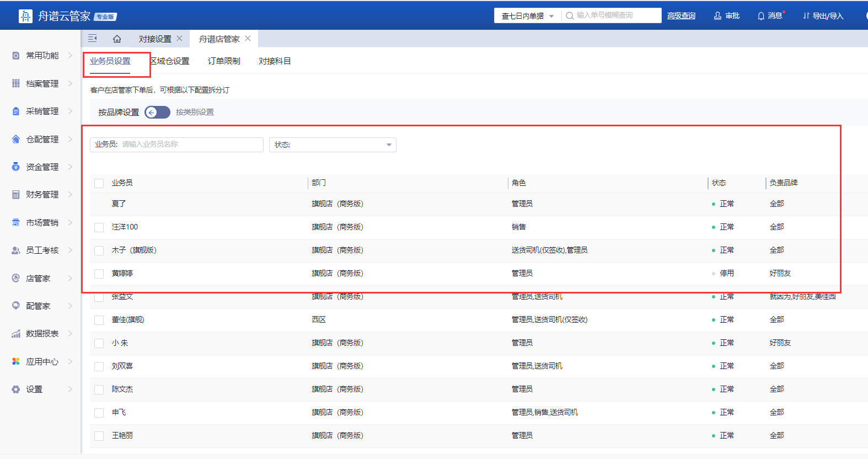Check the select-all checkbox in table header
Image resolution: width=868 pixels, height=459 pixels.
click(x=99, y=183)
